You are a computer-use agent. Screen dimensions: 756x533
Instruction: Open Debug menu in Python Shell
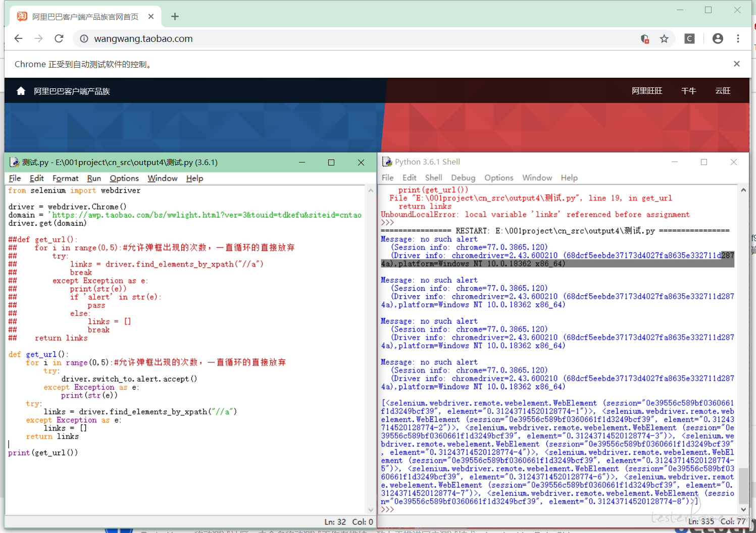click(x=463, y=178)
